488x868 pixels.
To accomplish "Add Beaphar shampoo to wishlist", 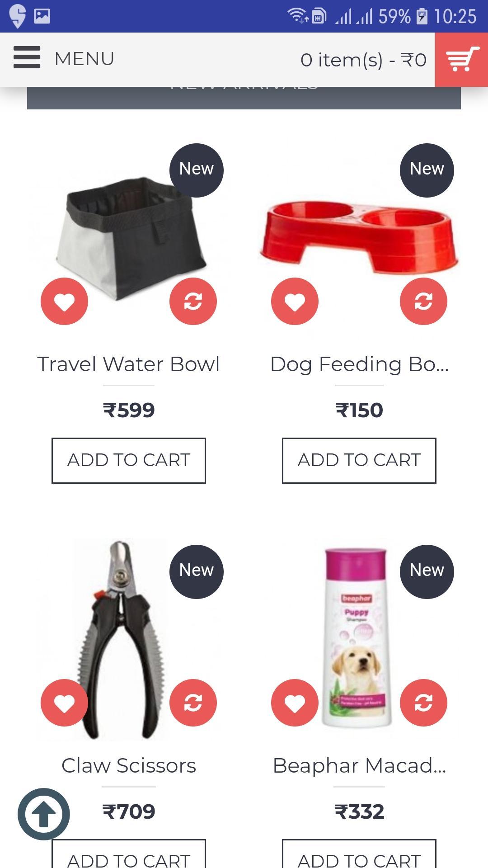I will tap(295, 703).
